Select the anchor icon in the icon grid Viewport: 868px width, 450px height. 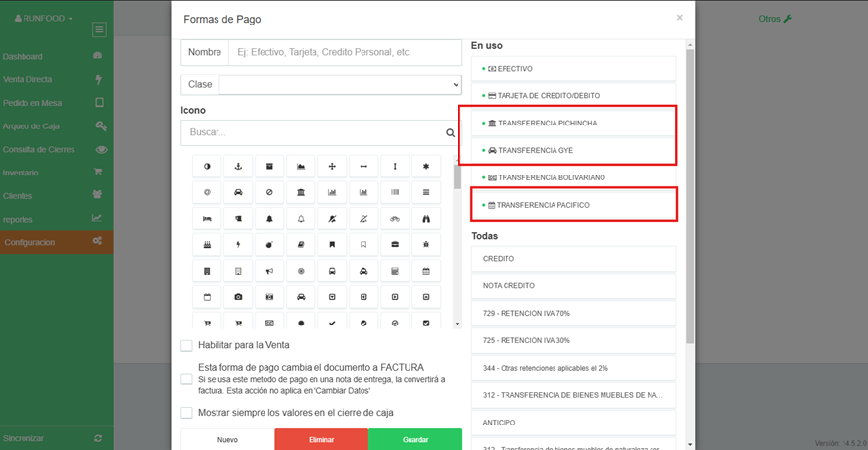coord(238,167)
